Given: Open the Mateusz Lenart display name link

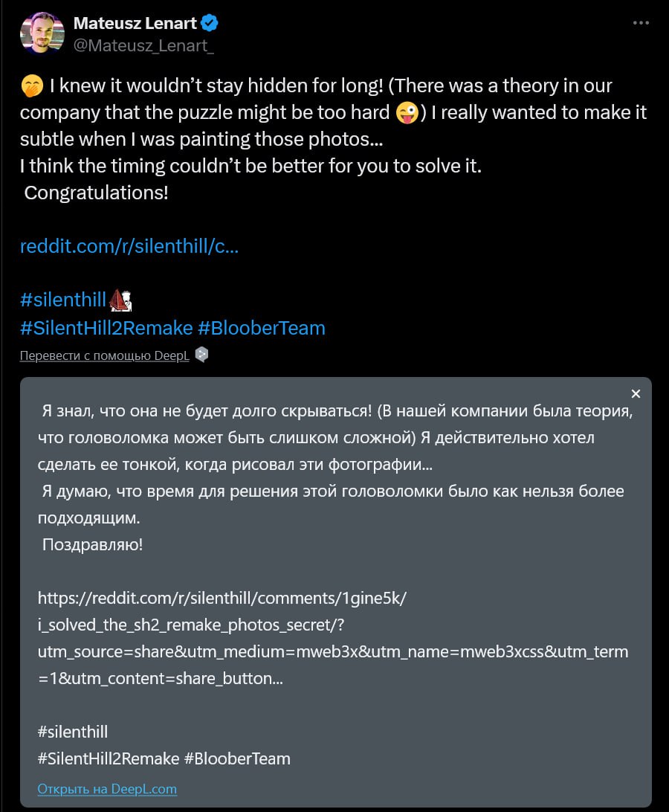Looking at the screenshot, I should (135, 23).
